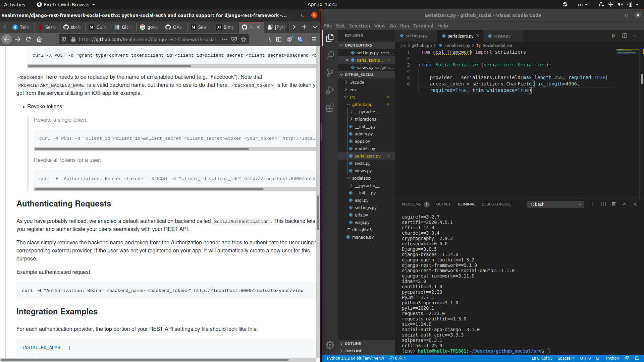Click the Firefox back arrow button
Viewport: 644px width, 362px height.
7,39
